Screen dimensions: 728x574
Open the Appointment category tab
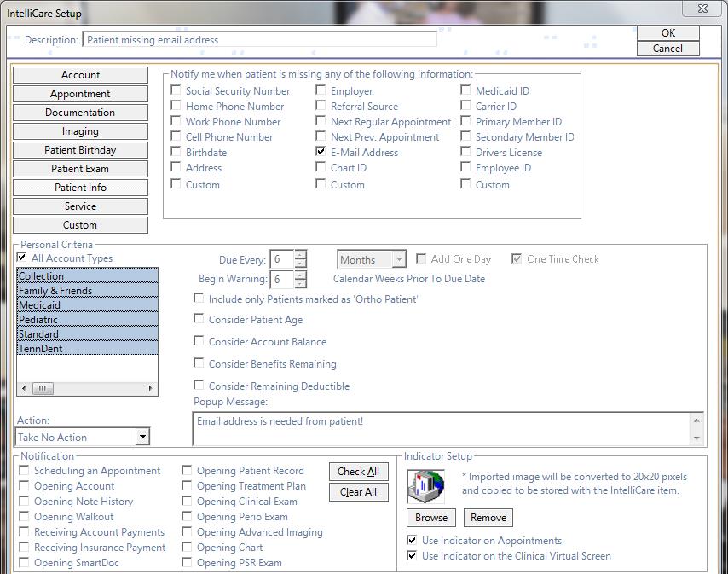[x=80, y=94]
